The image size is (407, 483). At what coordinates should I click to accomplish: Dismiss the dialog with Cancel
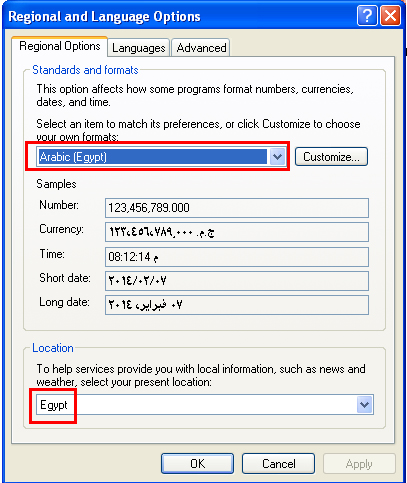point(278,464)
